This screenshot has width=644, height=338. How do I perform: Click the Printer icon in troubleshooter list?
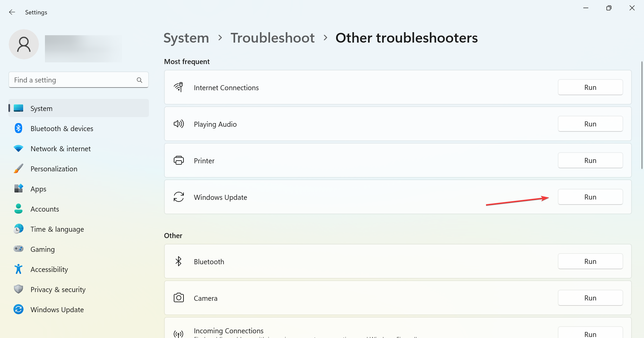pos(178,161)
